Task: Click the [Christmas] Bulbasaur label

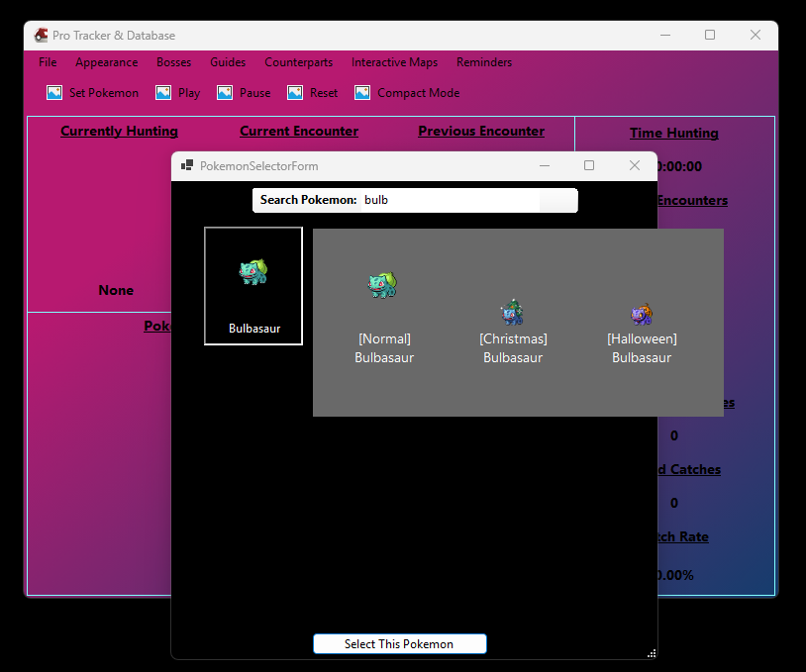Action: (x=513, y=348)
